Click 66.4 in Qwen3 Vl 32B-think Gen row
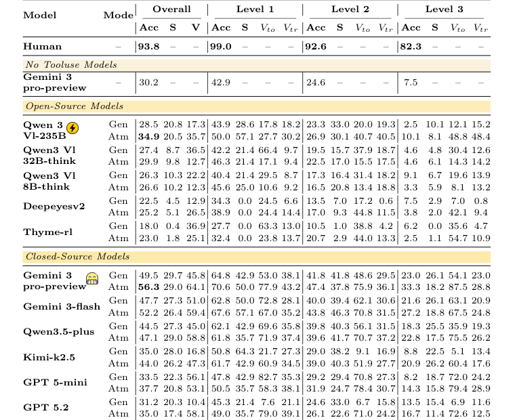515x420 pixels. coord(268,150)
